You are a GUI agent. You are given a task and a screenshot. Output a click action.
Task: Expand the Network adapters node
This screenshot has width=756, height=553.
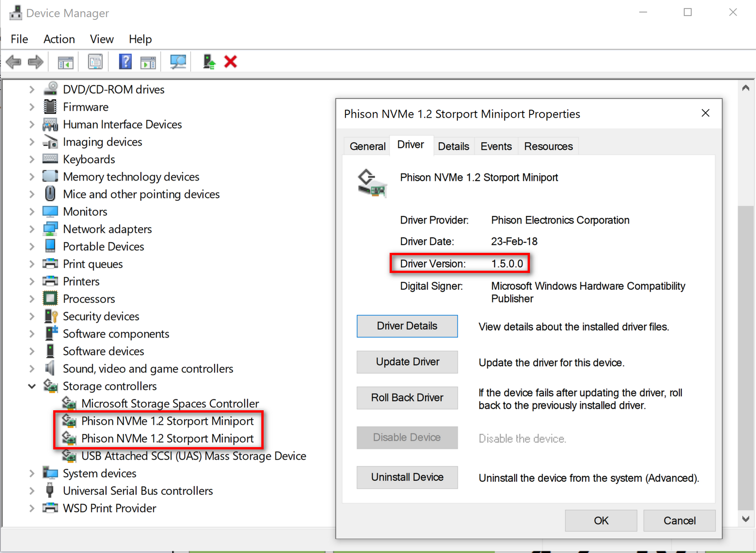tap(32, 229)
